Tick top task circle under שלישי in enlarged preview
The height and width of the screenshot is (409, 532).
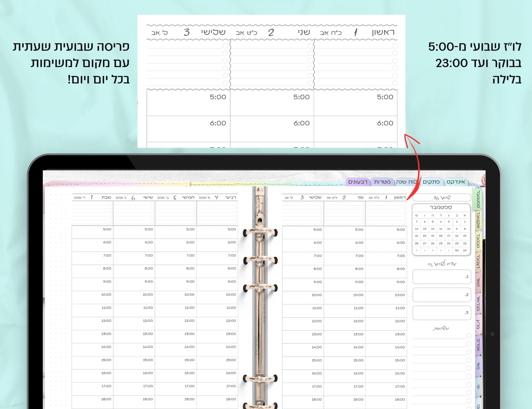click(x=225, y=46)
